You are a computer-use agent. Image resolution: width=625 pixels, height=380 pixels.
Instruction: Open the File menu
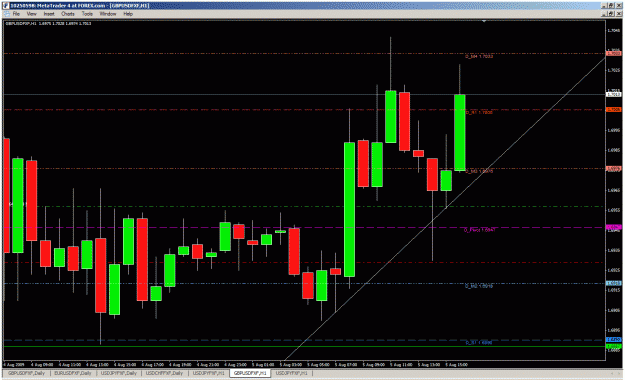[x=16, y=14]
